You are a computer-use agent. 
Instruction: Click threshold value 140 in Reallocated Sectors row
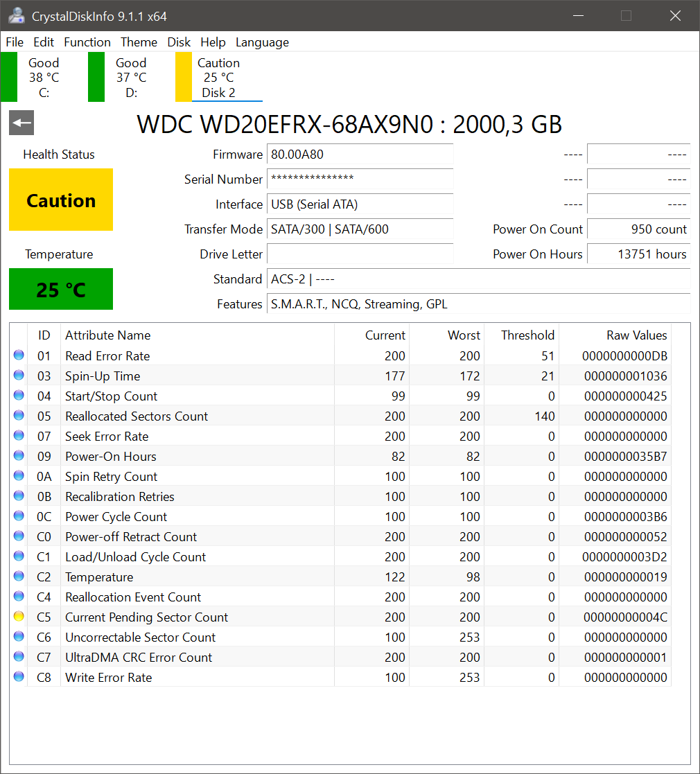coord(545,416)
